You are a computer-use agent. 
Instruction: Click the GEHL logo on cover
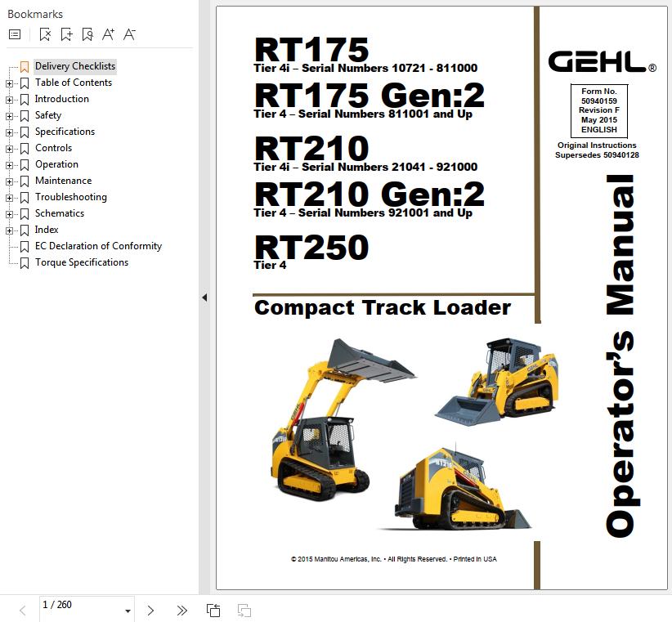click(x=602, y=61)
